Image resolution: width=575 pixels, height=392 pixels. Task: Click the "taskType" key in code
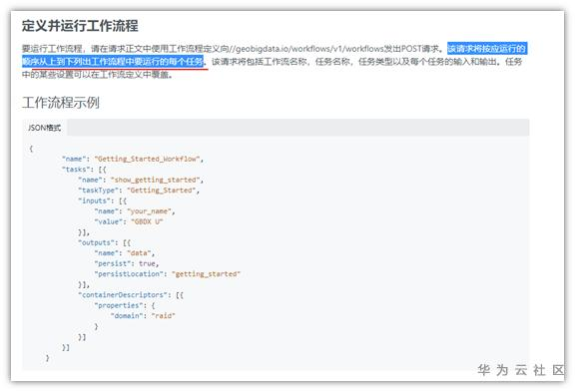tap(98, 191)
